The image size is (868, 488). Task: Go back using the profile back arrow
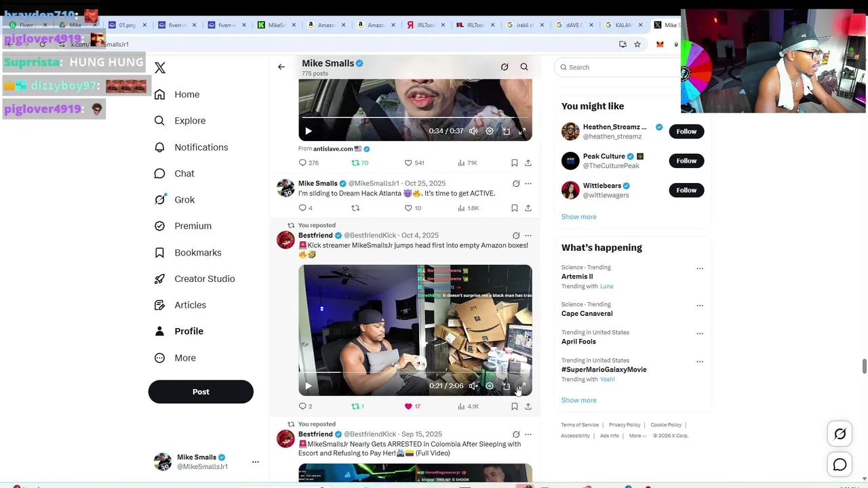[281, 67]
